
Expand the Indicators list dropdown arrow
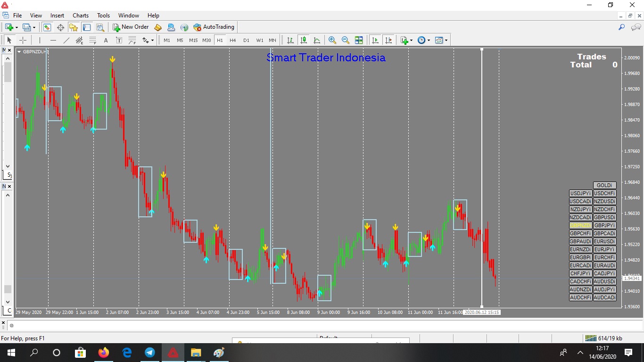point(412,41)
